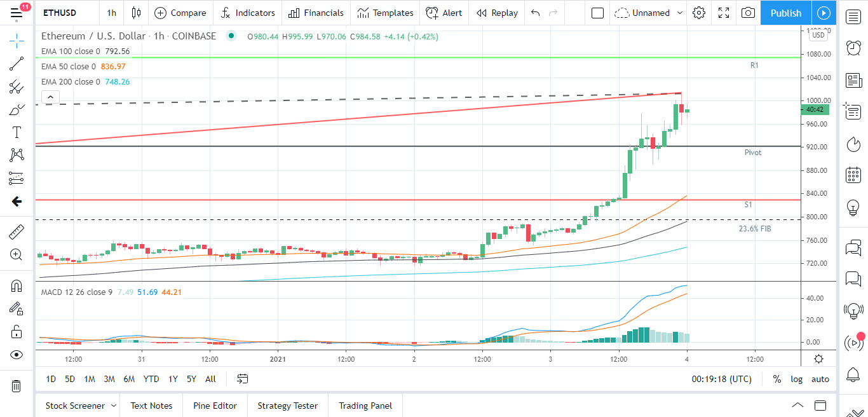868x417 pixels.
Task: Open Compare symbol dialog
Action: point(180,13)
